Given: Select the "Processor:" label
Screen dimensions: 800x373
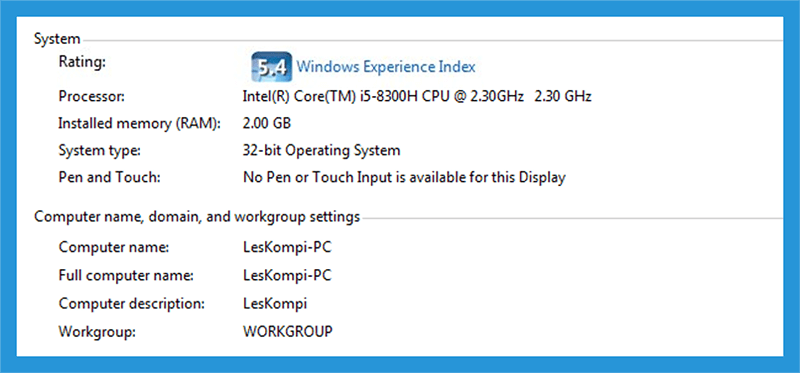Looking at the screenshot, I should point(91,96).
